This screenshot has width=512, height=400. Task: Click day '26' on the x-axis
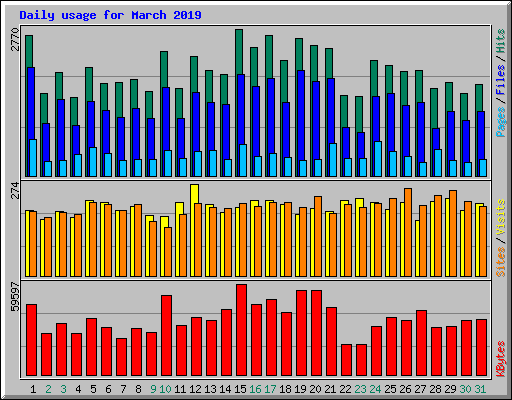tap(405, 389)
